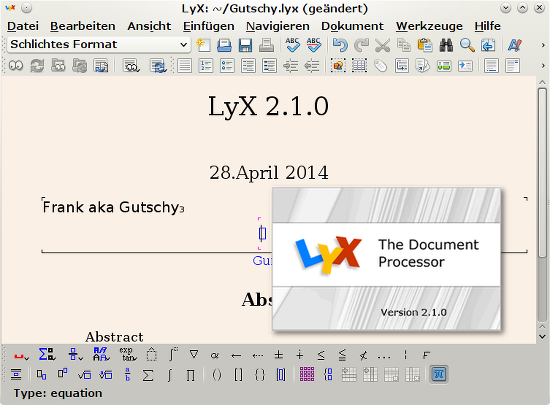This screenshot has height=405, width=550.
Task: Insert superscript icon
Action: [62, 374]
